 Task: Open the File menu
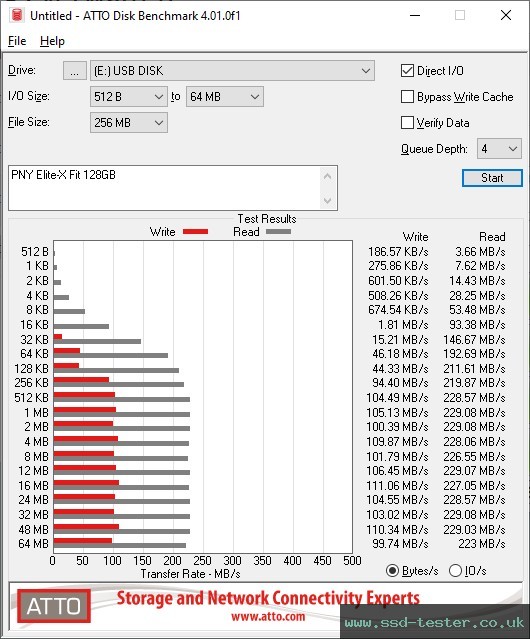pyautogui.click(x=17, y=41)
